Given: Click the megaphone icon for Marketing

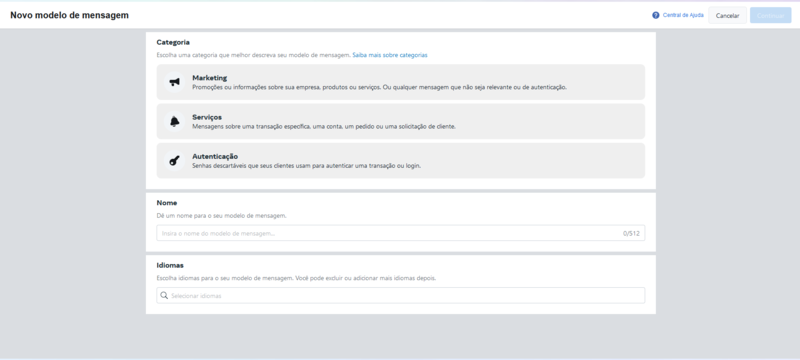Looking at the screenshot, I should (174, 82).
